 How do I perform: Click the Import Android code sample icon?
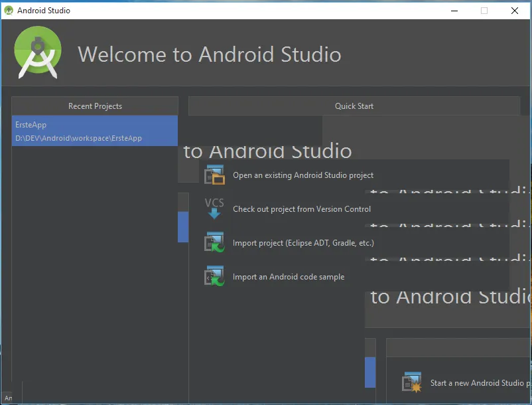214,276
